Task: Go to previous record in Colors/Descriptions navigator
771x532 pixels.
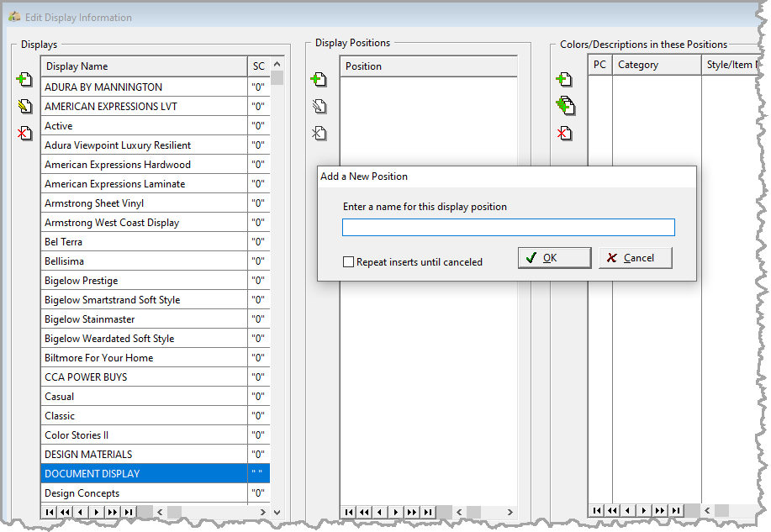Action: (628, 510)
